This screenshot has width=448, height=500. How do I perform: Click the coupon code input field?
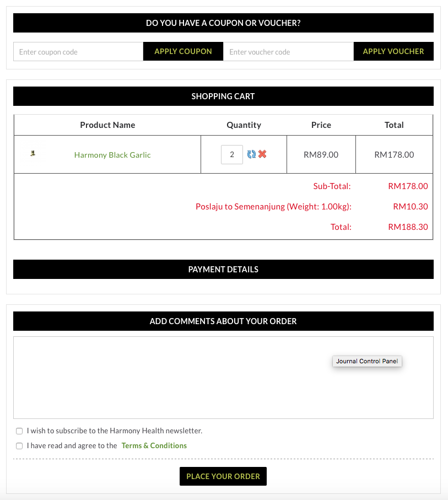(x=77, y=51)
